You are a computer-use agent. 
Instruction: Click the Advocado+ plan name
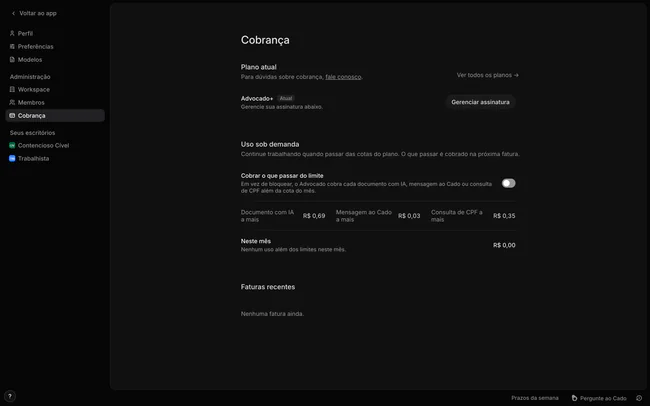(257, 98)
